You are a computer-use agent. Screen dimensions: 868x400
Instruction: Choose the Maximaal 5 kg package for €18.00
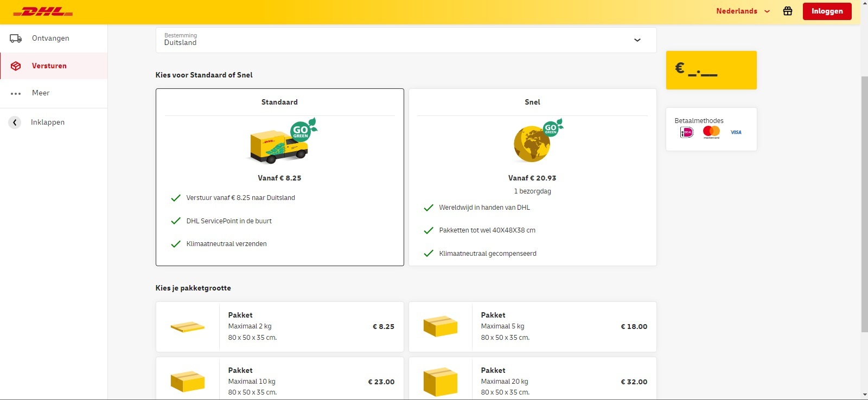point(532,327)
